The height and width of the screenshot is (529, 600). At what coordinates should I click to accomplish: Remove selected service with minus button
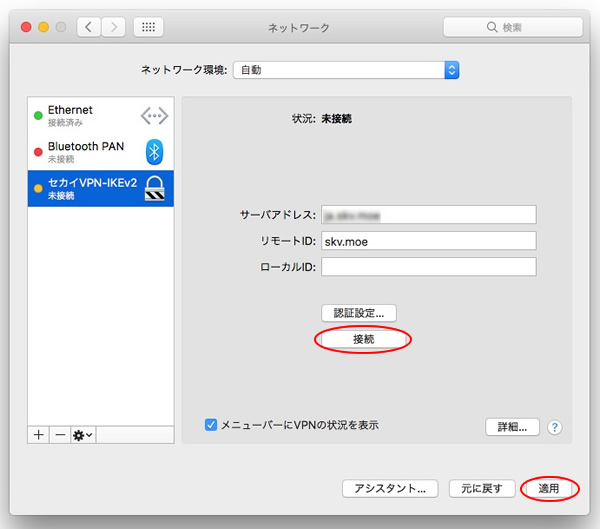59,436
